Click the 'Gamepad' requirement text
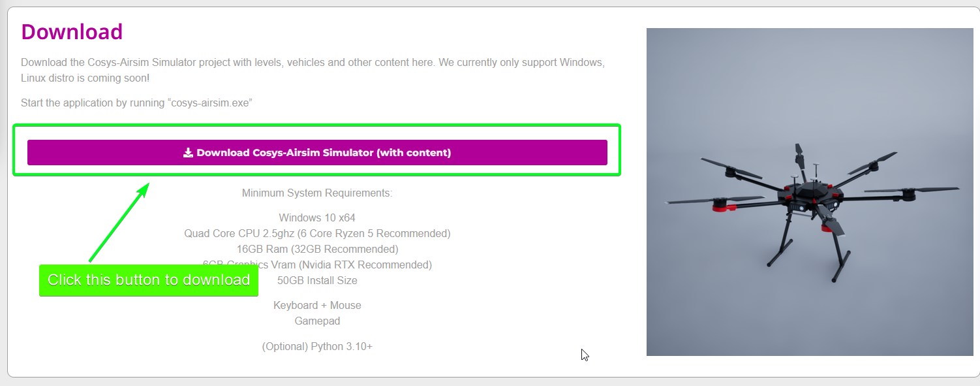The height and width of the screenshot is (386, 980). point(317,321)
